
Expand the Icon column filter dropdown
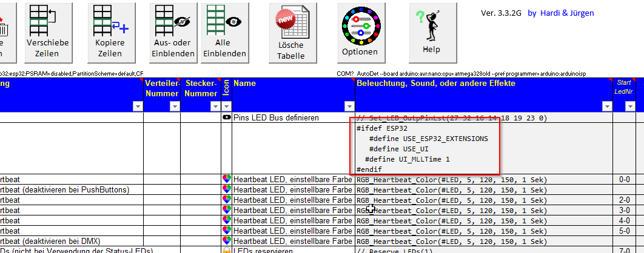[x=227, y=107]
